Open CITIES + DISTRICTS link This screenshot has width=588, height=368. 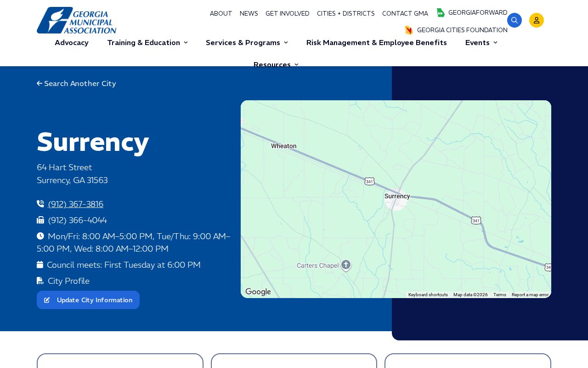point(346,14)
